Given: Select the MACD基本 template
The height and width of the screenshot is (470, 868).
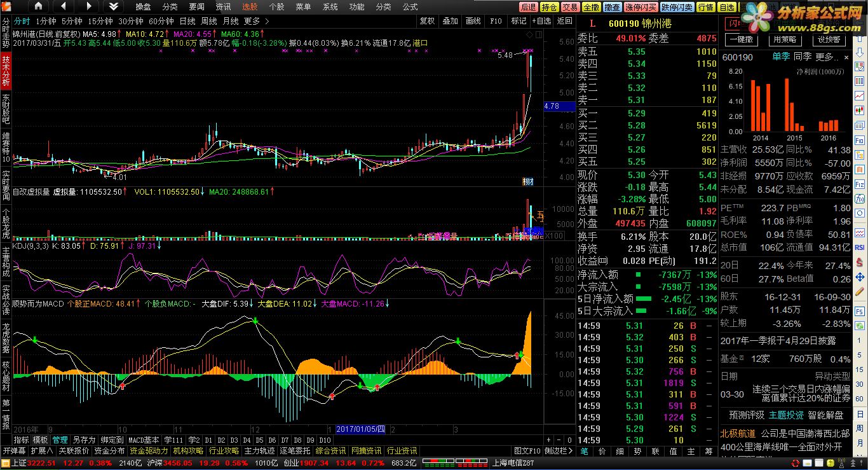Looking at the screenshot, I should [144, 439].
